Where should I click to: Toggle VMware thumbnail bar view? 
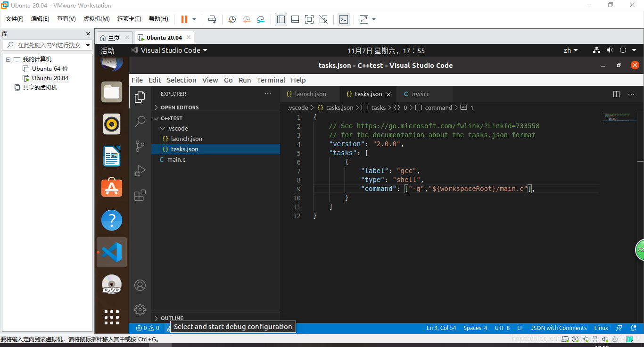click(x=295, y=19)
